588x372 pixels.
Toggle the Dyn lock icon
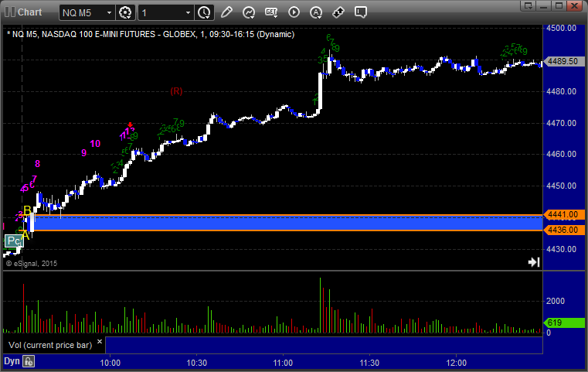click(29, 361)
